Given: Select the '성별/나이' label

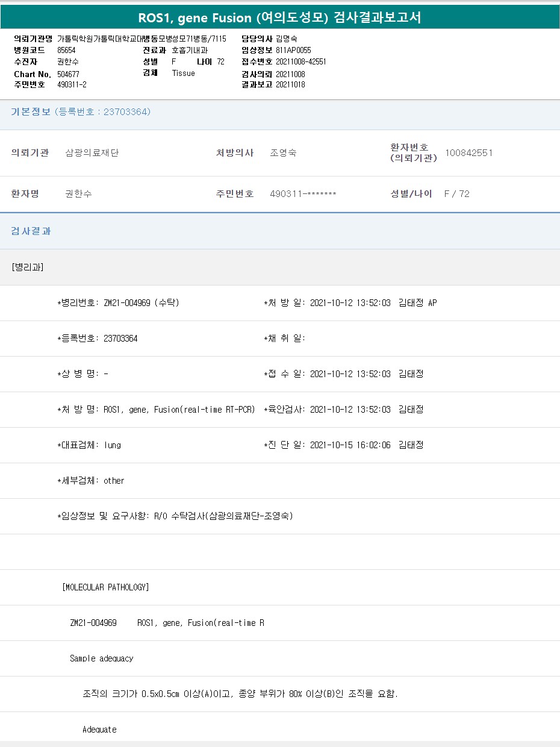Looking at the screenshot, I should (411, 194).
